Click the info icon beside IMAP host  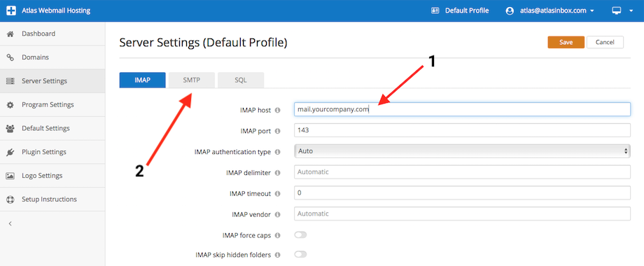click(277, 110)
